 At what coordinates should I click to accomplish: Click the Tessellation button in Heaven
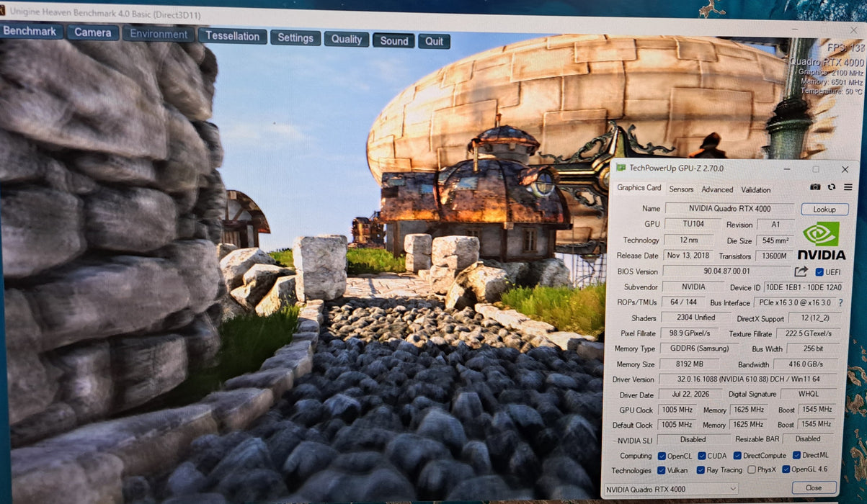coord(232,36)
